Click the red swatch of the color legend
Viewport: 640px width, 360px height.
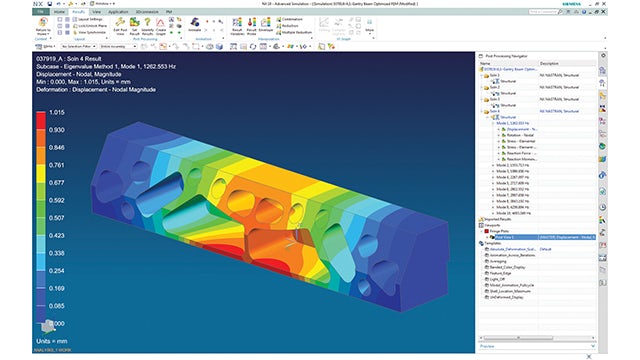pos(41,120)
